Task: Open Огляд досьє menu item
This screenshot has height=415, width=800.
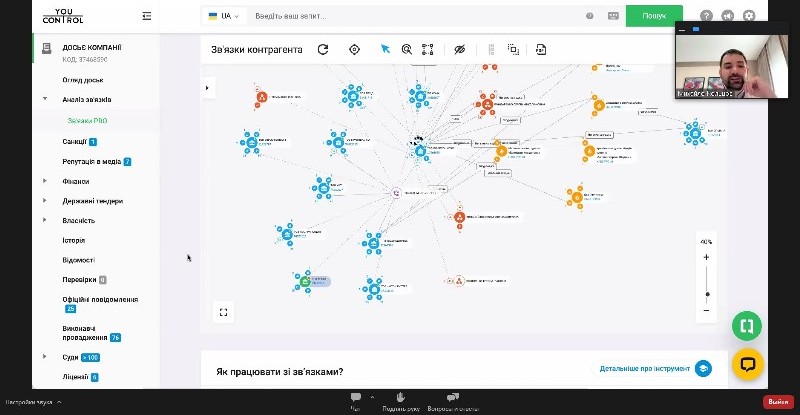Action: 83,80
